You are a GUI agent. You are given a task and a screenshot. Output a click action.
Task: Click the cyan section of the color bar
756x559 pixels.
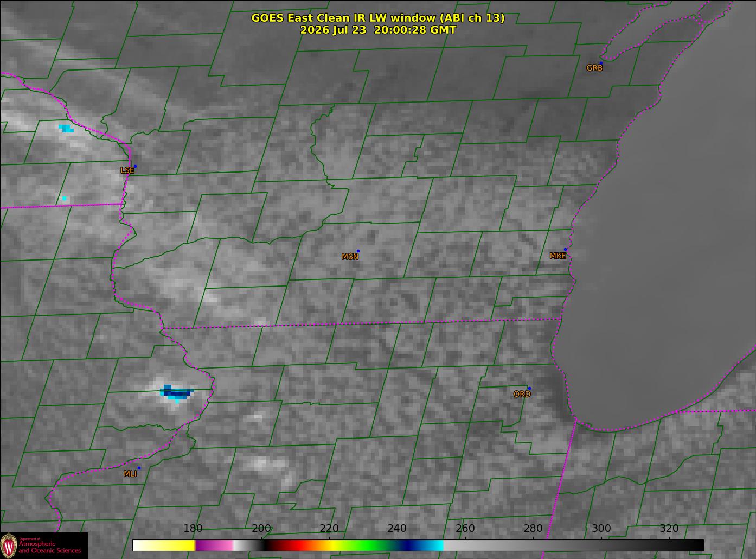(x=432, y=545)
